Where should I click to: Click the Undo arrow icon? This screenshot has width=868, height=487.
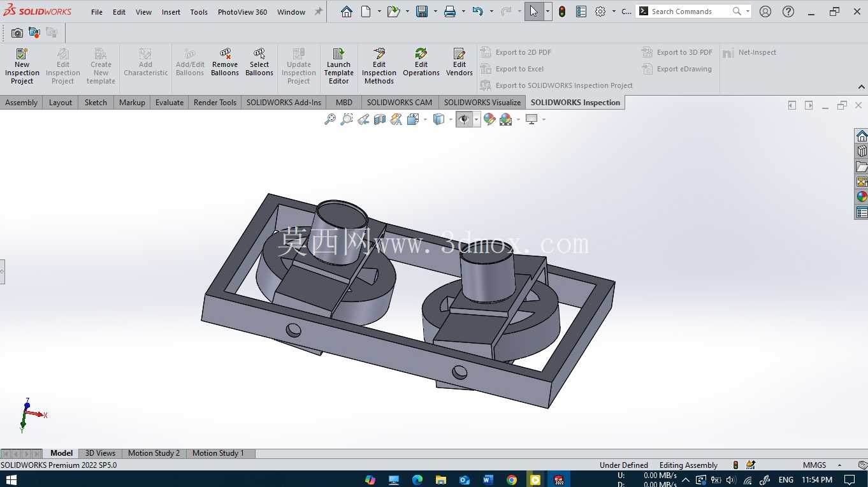pos(478,11)
